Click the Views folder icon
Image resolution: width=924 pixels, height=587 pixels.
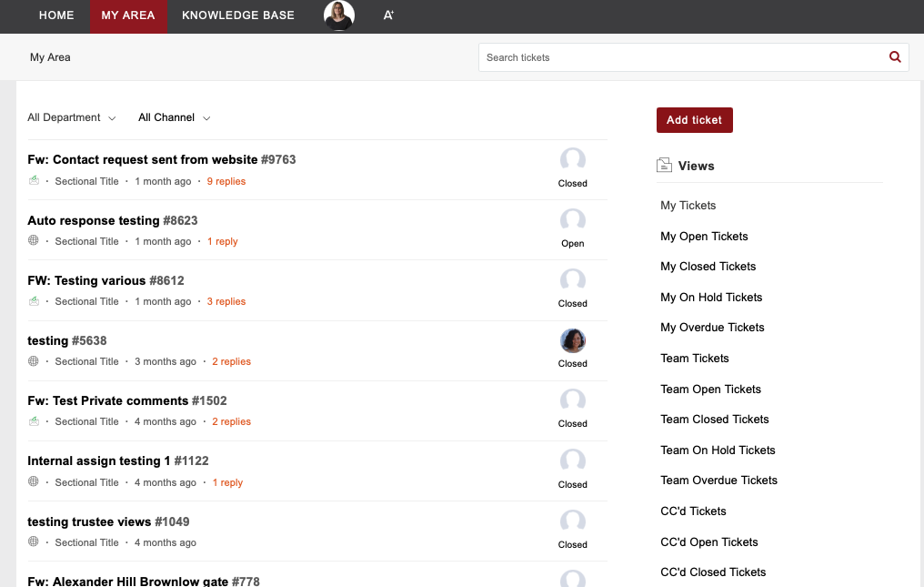[664, 166]
